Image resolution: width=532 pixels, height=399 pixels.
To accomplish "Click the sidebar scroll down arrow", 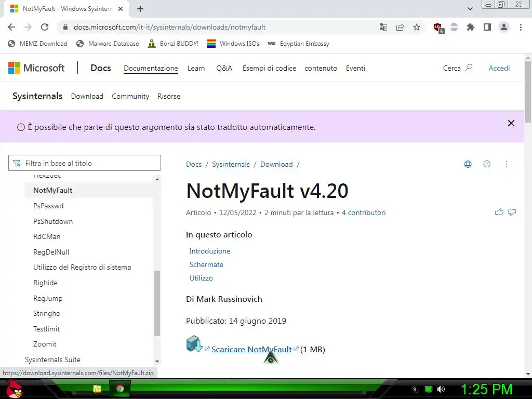I will click(157, 362).
